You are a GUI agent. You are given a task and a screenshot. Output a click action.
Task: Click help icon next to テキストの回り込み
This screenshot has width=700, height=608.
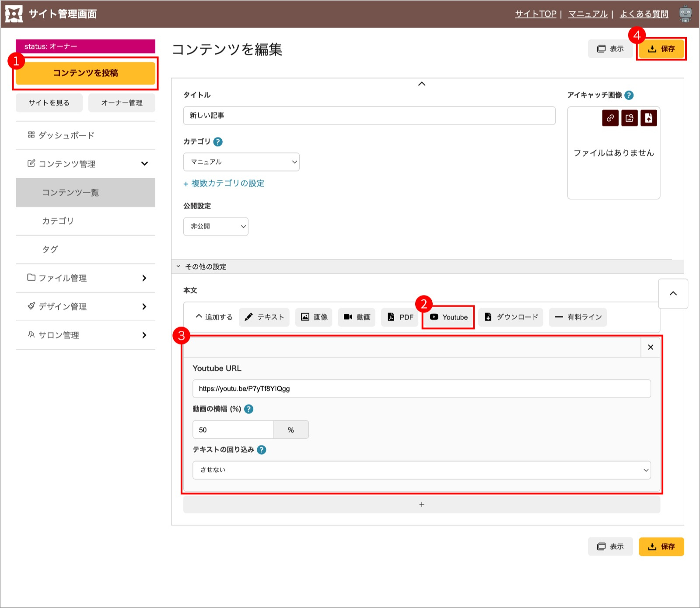[x=262, y=450]
